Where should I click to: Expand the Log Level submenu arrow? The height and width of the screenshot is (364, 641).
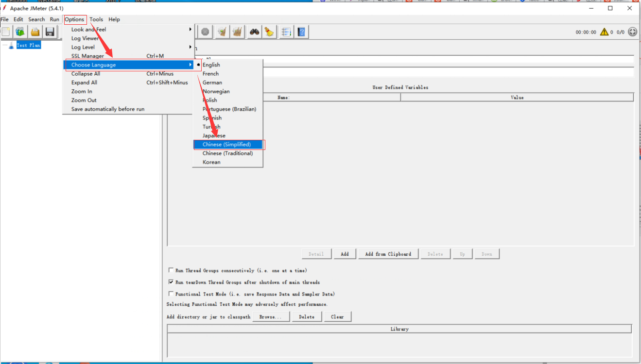coord(191,47)
